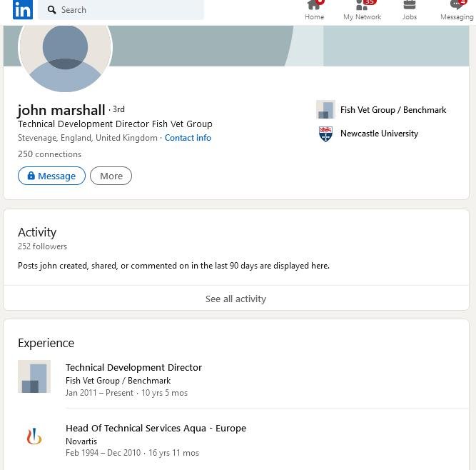Click the Search input field
Viewport: 476px width, 470px height.
tap(121, 10)
